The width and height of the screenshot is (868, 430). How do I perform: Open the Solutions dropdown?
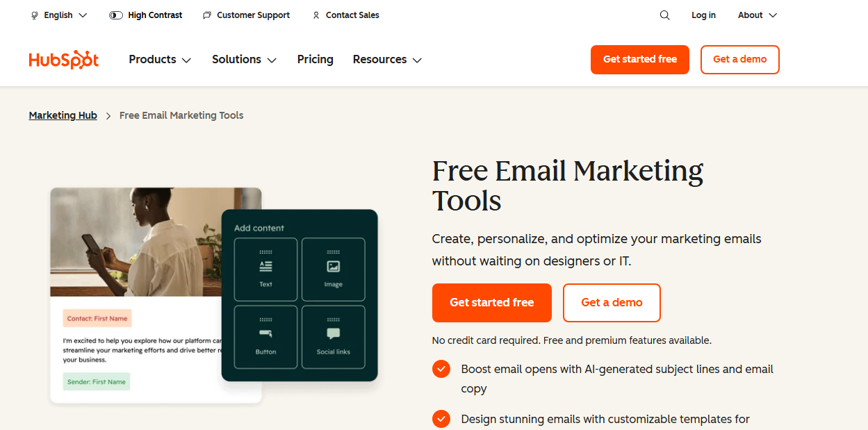[x=244, y=60]
